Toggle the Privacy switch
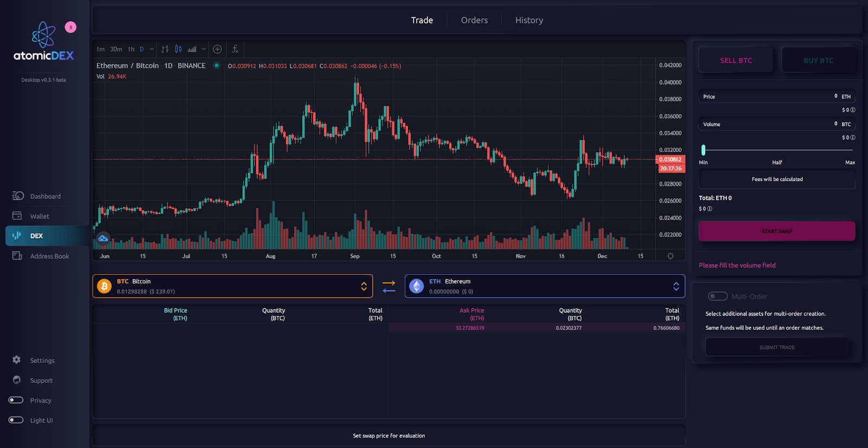 (x=16, y=400)
